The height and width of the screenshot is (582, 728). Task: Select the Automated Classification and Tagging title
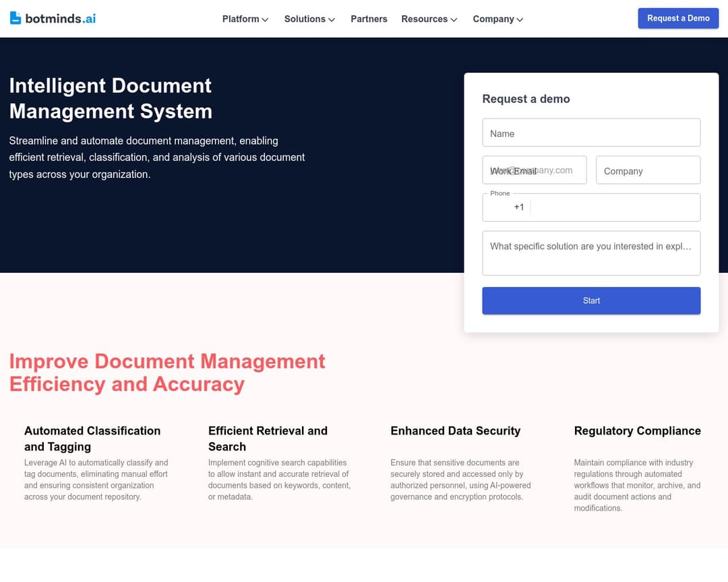pos(92,439)
